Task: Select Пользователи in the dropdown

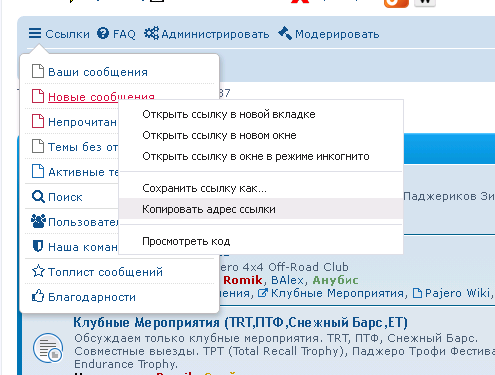Action: pyautogui.click(x=83, y=222)
